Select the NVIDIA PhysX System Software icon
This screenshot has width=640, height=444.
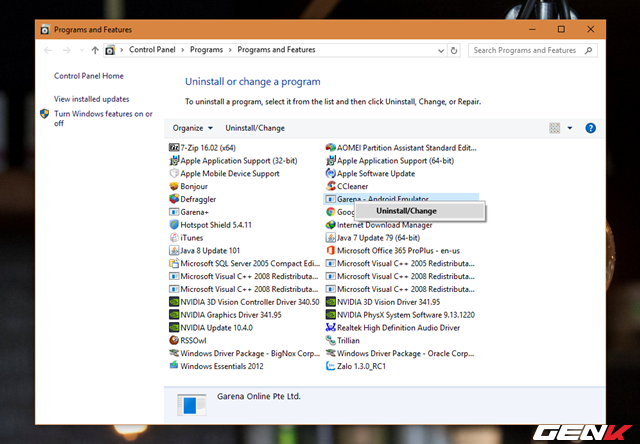point(330,315)
